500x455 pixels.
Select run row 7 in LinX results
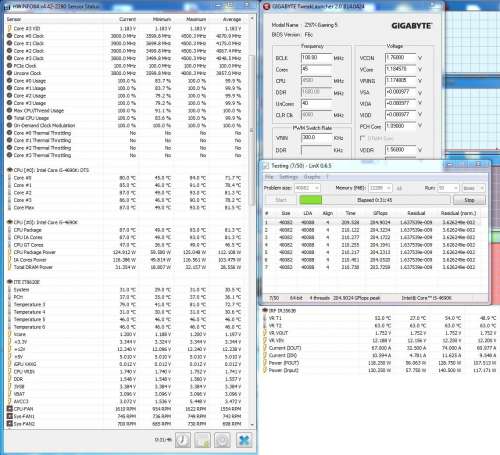point(373,267)
